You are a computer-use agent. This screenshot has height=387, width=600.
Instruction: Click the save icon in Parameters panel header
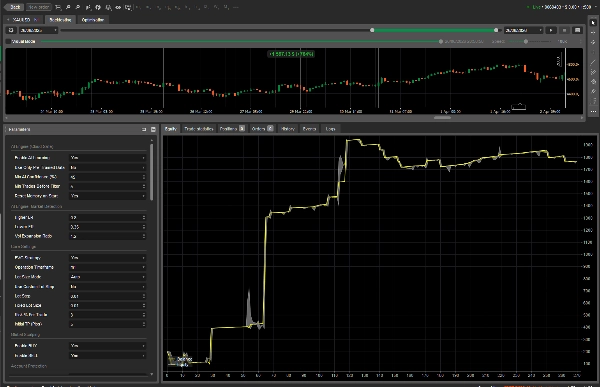pyautogui.click(x=153, y=129)
